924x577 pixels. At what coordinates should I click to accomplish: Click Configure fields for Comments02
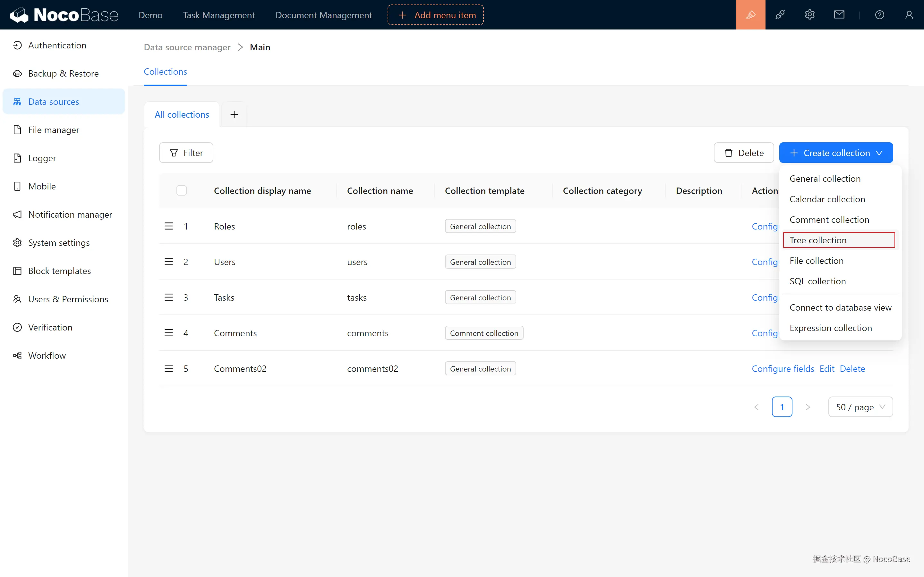(x=783, y=369)
